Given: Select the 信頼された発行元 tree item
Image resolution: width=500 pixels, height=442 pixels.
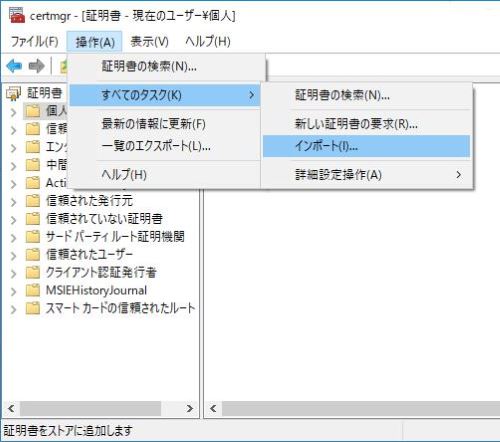Looking at the screenshot, I should [89, 201].
